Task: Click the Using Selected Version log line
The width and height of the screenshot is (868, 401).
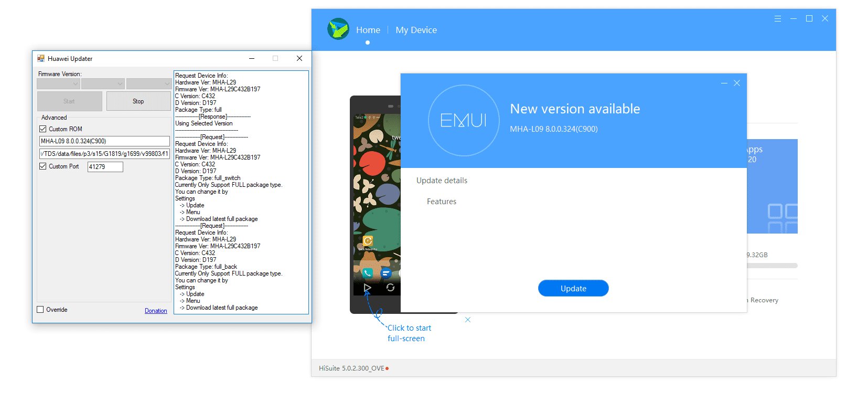Action: click(204, 123)
